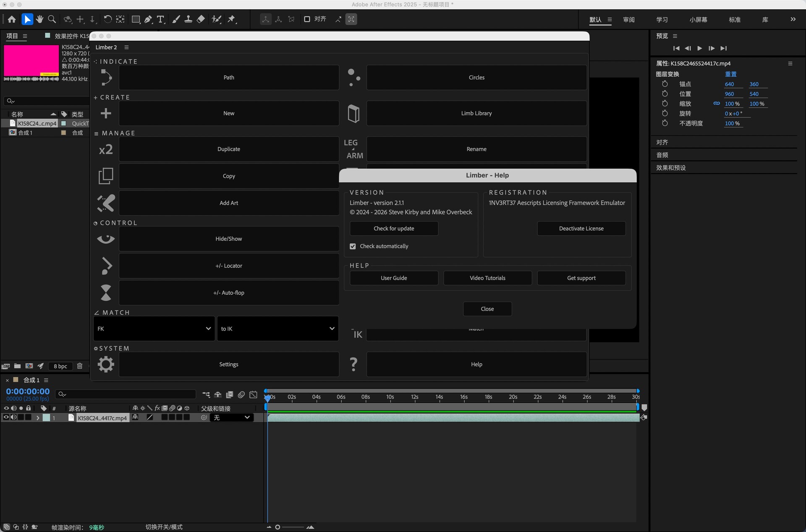This screenshot has width=806, height=532.
Task: Click the Rectangle shape tool
Action: click(x=136, y=19)
